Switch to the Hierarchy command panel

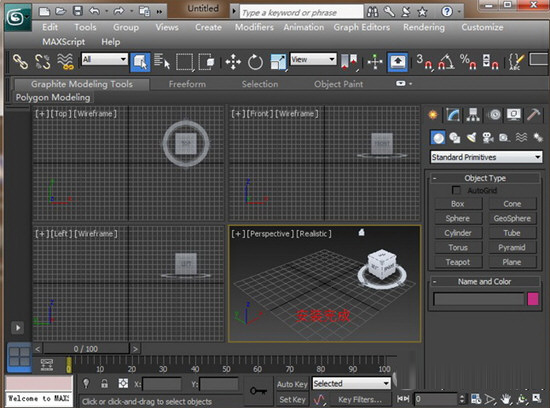click(473, 115)
